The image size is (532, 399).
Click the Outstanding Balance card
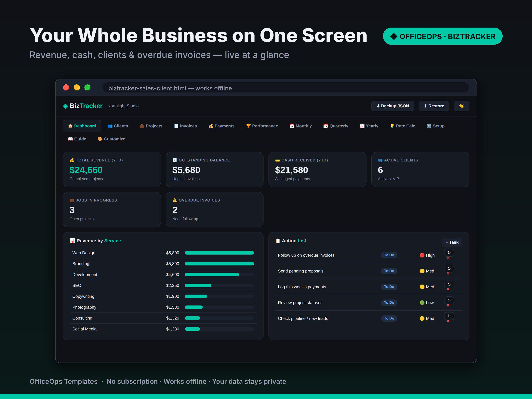(215, 170)
